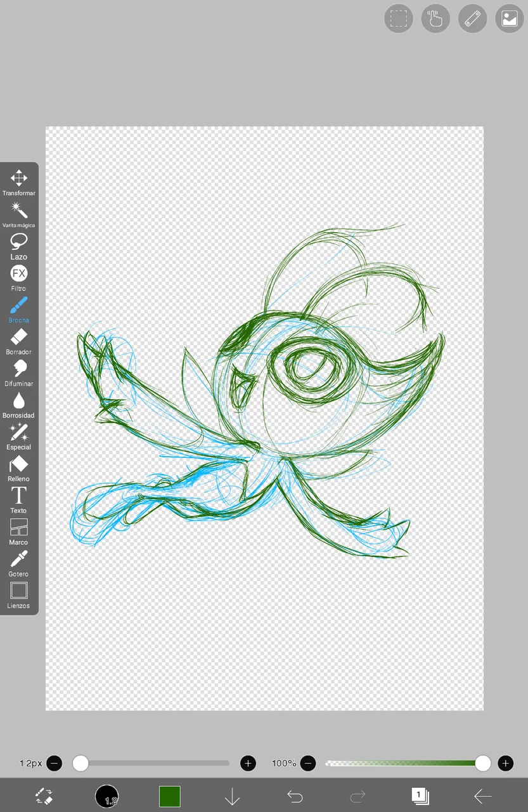Choose the Especial brush tool
Viewport: 528px width, 812px height.
pos(19,436)
